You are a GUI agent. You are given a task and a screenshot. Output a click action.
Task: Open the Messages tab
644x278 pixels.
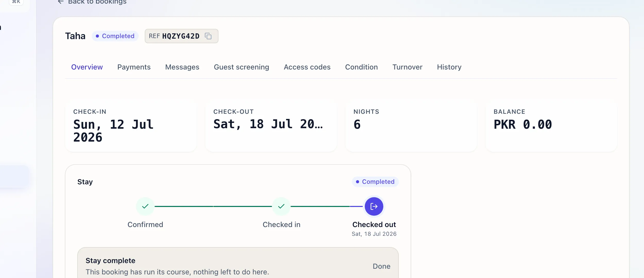pos(182,67)
